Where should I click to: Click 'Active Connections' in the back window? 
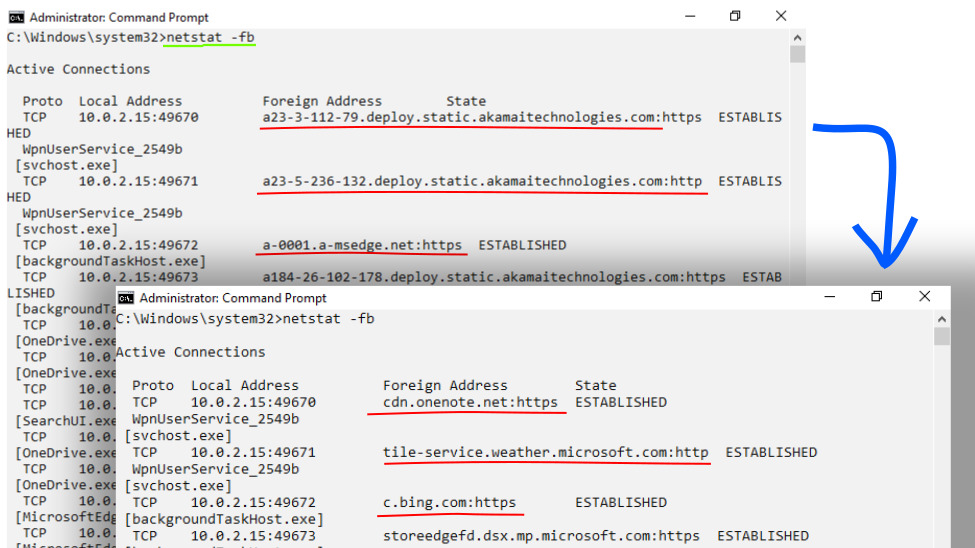(78, 69)
